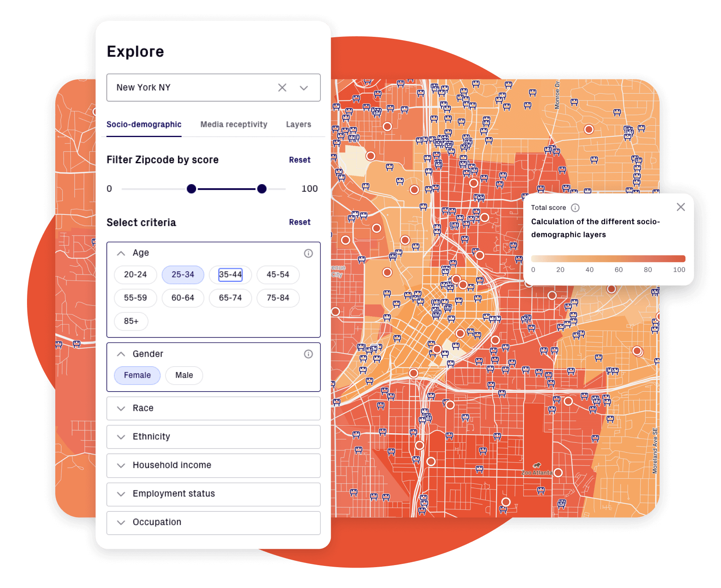Expand the Employment status section
The height and width of the screenshot is (588, 721).
[213, 494]
